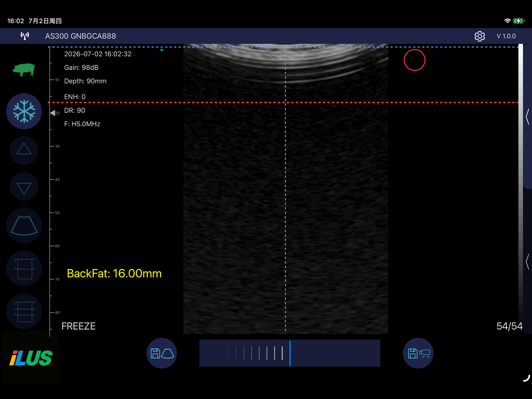
Task: Save the ultrasound image snapshot
Action: pos(162,353)
